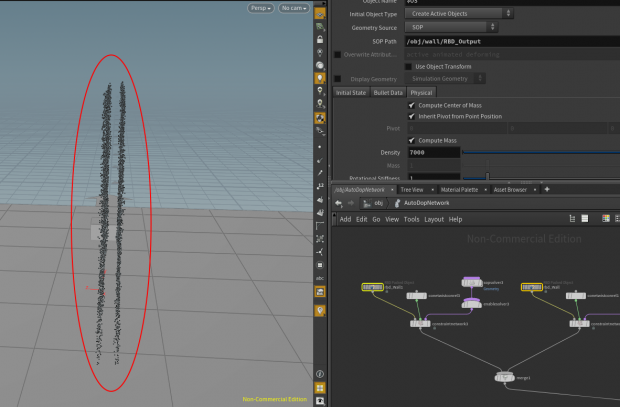Enable the Overwrite Attributes checkbox

point(338,55)
